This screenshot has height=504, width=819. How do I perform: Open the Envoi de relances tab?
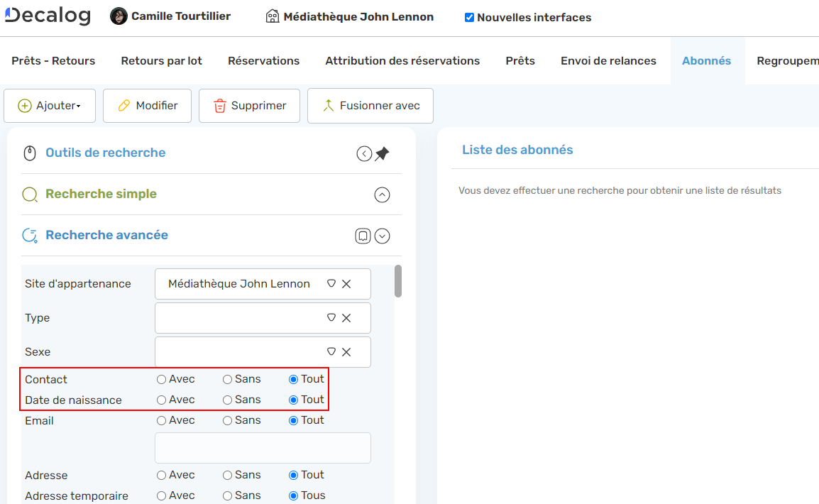click(x=608, y=61)
